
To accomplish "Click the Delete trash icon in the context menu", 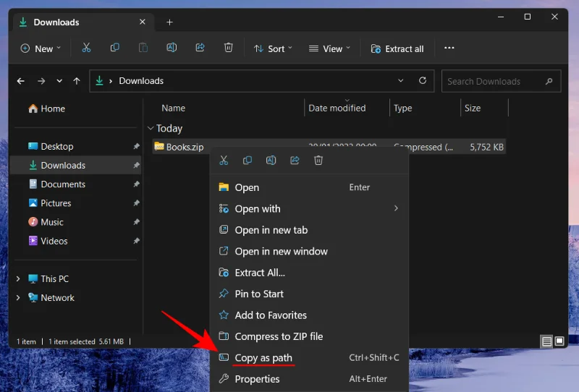I will coord(318,161).
